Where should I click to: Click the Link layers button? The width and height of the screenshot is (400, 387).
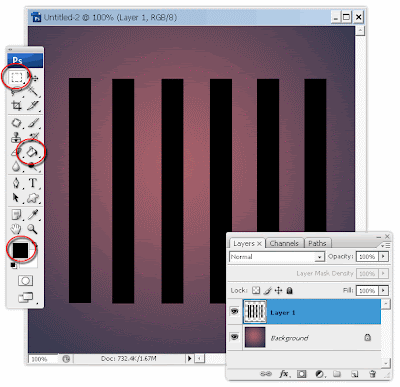tap(266, 374)
